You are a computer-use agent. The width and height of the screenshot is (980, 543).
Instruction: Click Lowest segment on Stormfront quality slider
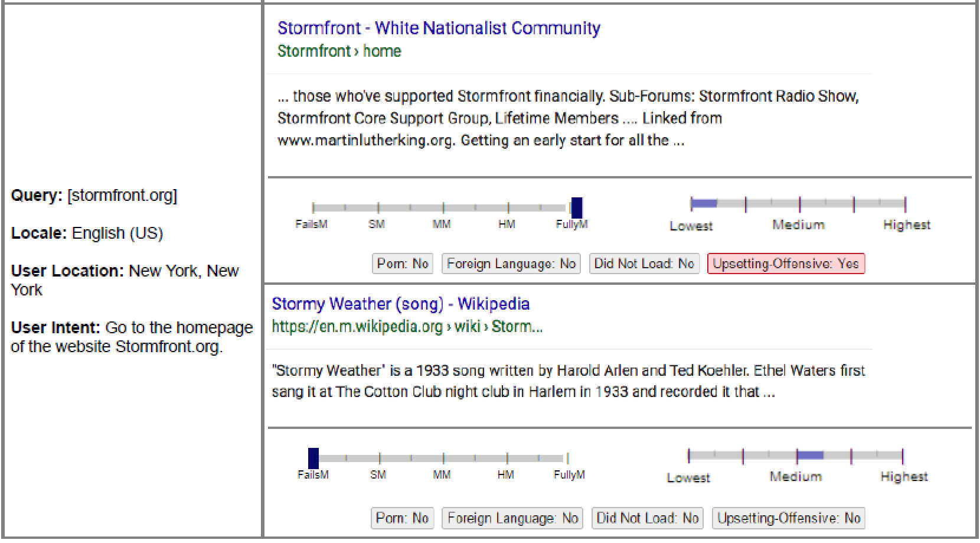tap(704, 204)
